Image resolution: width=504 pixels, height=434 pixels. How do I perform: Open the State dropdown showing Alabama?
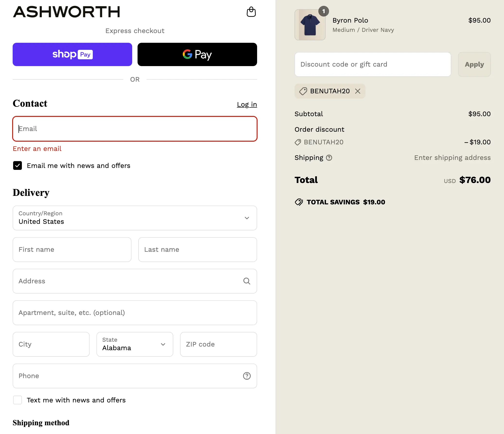135,344
